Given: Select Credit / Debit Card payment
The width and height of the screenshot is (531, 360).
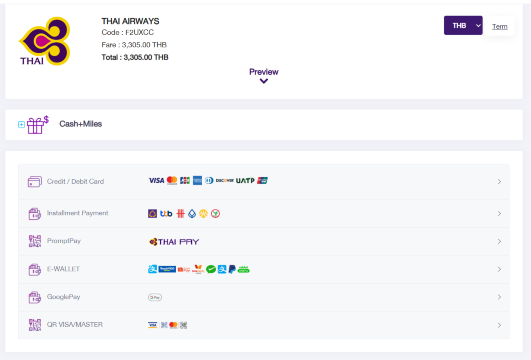Looking at the screenshot, I should click(264, 182).
